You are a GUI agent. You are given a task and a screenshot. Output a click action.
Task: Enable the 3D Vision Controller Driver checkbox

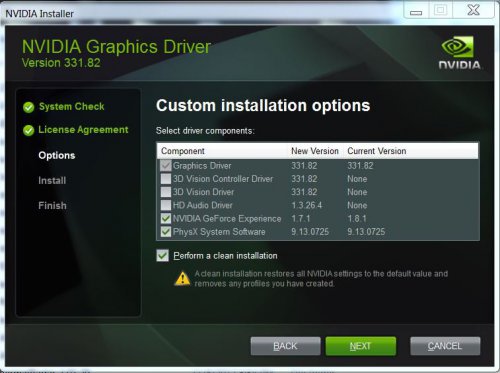click(166, 179)
